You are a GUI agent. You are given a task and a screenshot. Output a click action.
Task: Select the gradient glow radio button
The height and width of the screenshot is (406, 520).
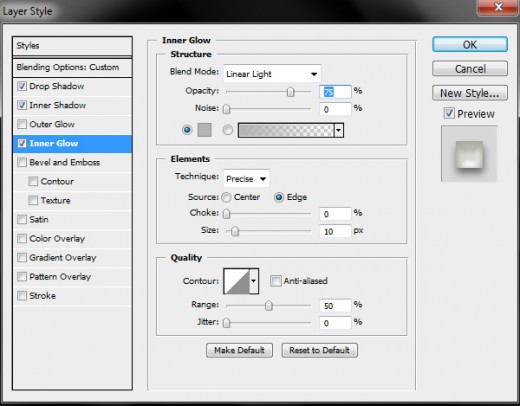(x=228, y=130)
